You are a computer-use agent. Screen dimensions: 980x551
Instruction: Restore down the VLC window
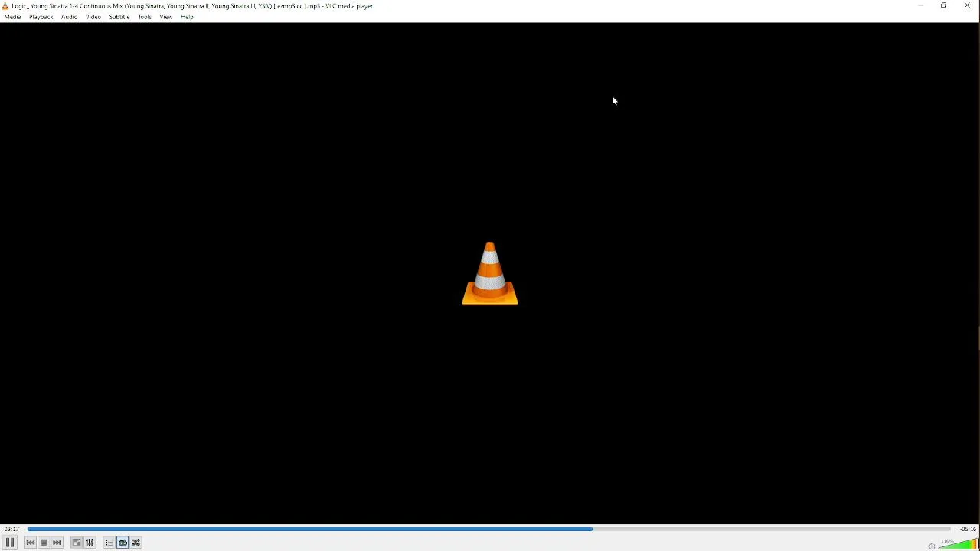[946, 6]
